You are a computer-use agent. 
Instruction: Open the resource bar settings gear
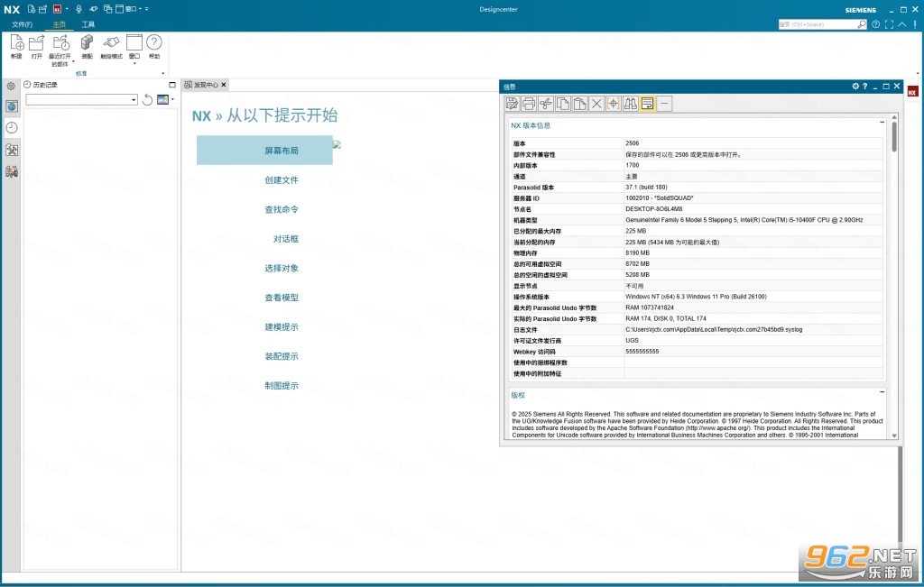click(x=11, y=86)
